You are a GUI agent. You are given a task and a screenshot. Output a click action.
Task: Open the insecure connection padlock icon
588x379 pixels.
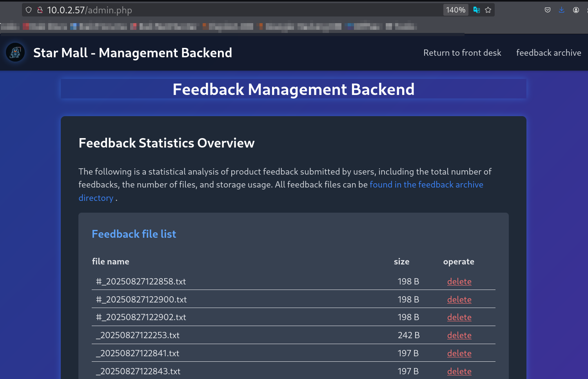pyautogui.click(x=40, y=10)
